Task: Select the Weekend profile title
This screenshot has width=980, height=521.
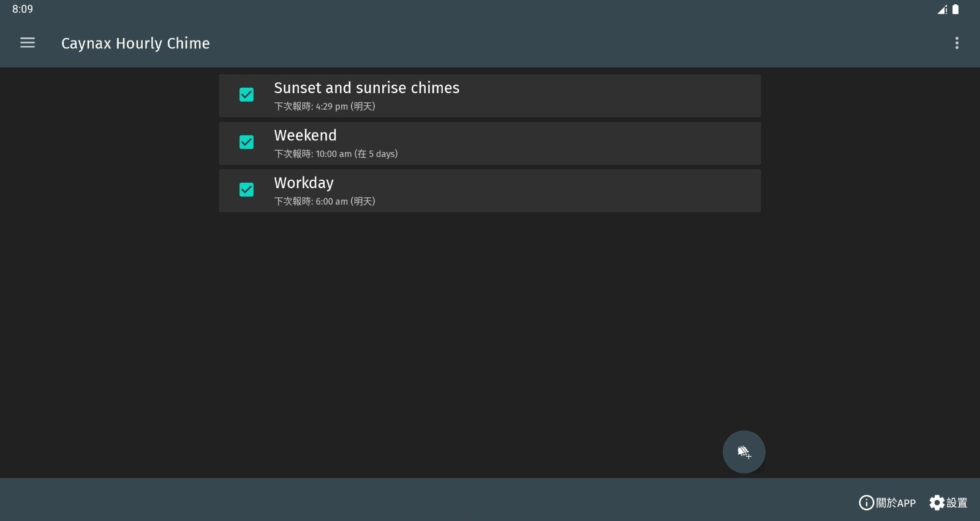Action: click(x=305, y=135)
